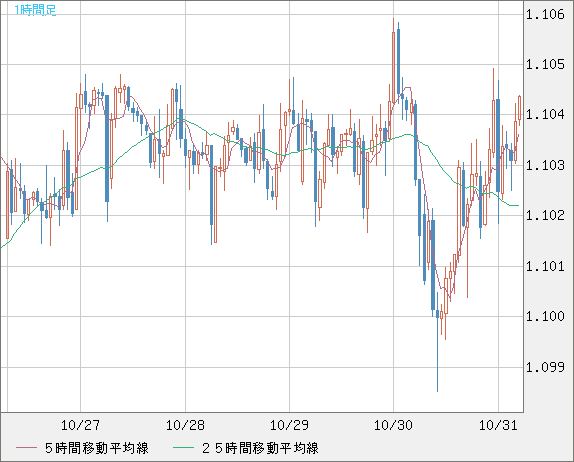Click the 1.106 price axis label
Image resolution: width=574 pixels, height=462 pixels.
pos(545,14)
